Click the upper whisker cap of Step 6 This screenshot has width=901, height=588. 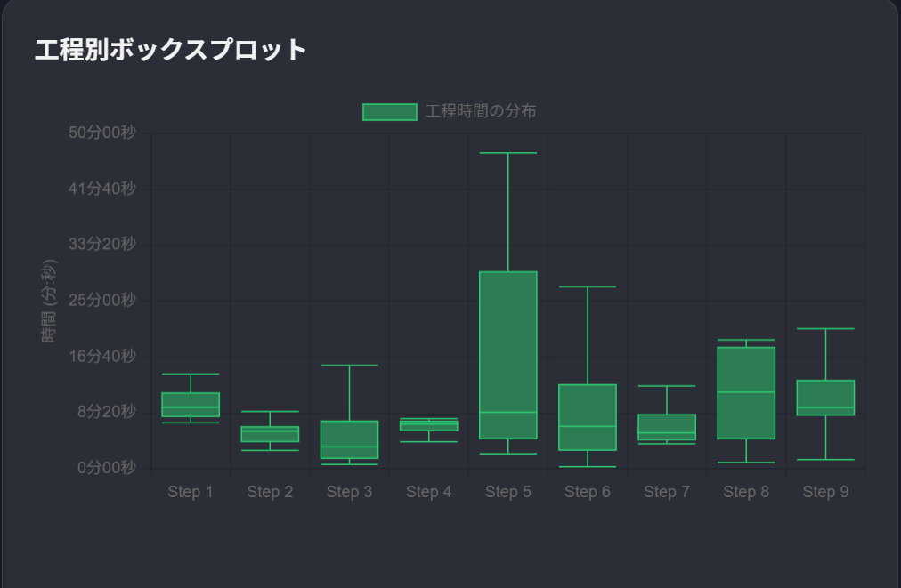coord(587,286)
